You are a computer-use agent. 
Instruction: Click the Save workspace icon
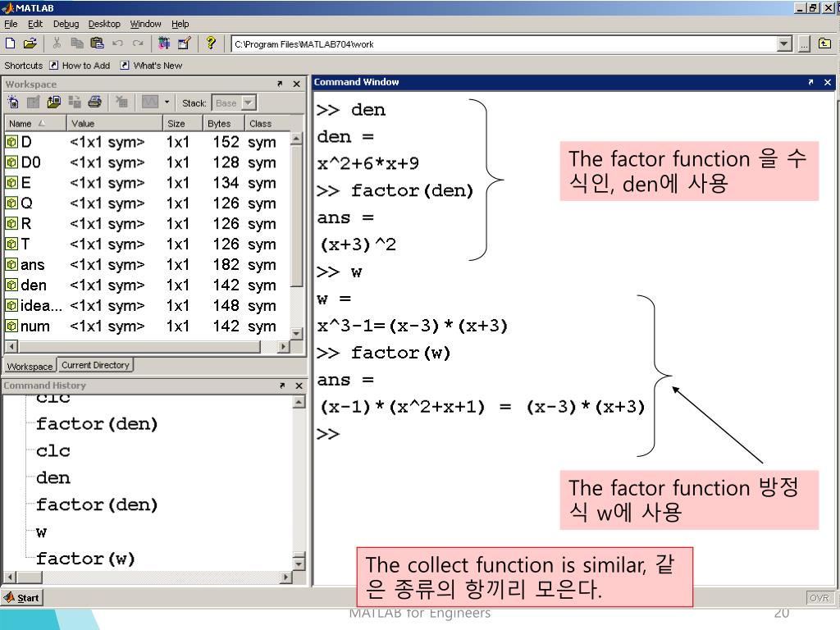click(x=74, y=102)
